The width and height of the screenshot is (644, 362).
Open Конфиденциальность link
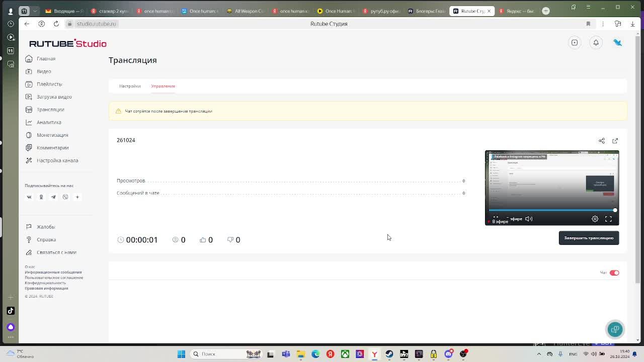pos(45,283)
